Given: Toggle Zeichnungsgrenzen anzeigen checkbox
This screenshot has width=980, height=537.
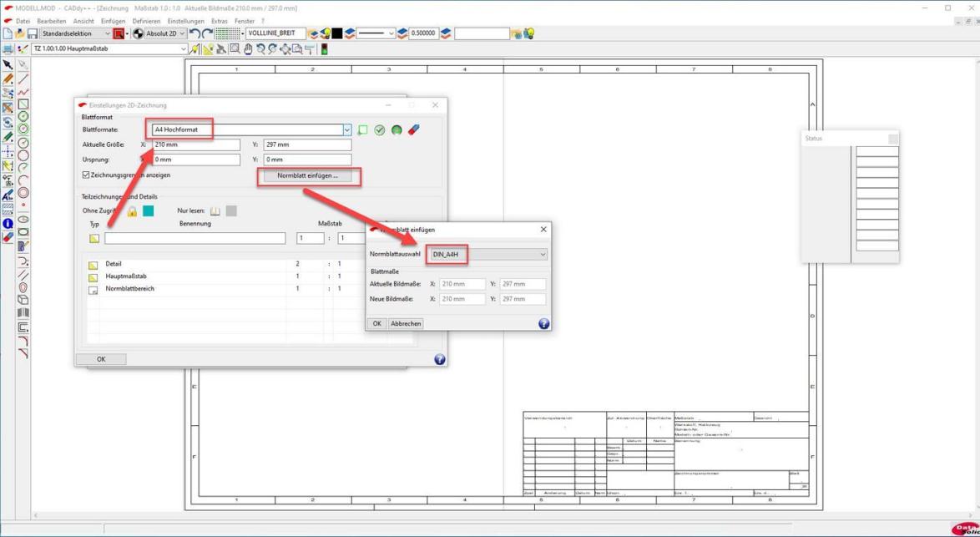Looking at the screenshot, I should (x=86, y=175).
